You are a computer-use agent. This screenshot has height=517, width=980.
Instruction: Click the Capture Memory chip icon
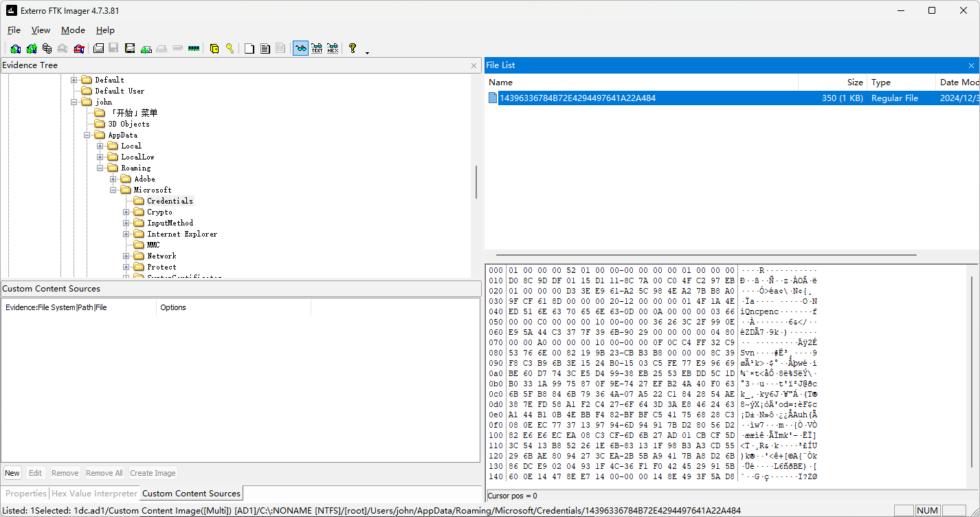tap(194, 48)
